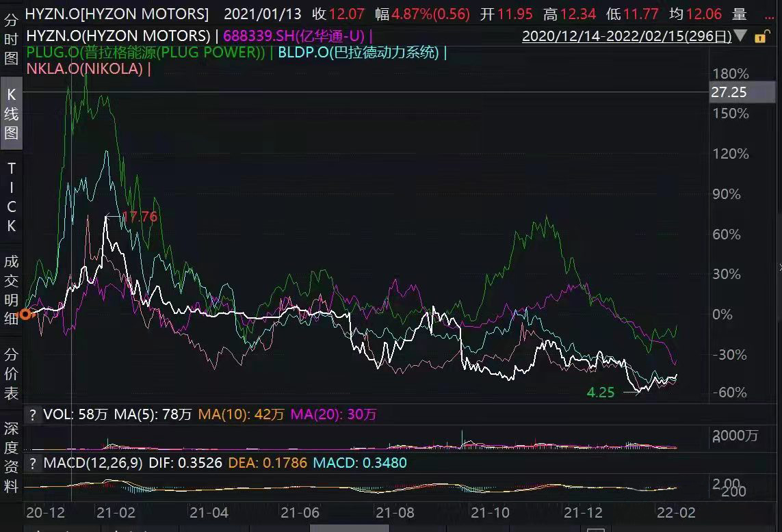Open the date range dropdown arrow
This screenshot has width=782, height=532.
tap(742, 36)
